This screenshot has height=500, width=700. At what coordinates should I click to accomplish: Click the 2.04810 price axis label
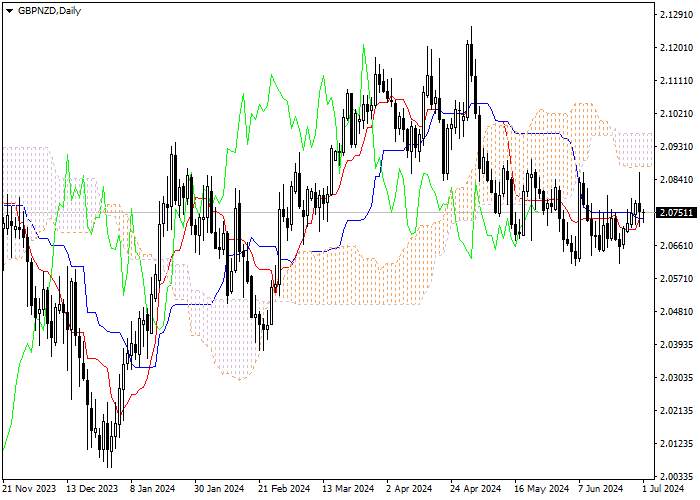(x=676, y=312)
